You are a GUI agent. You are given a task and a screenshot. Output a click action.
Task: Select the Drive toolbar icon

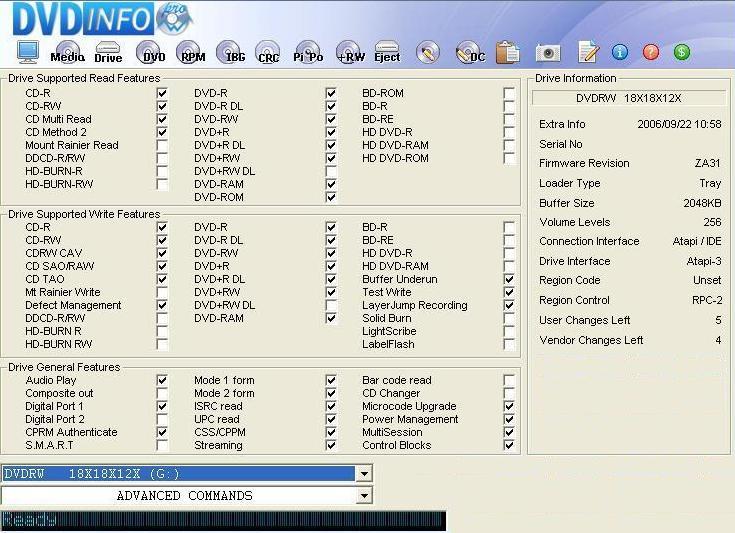coord(108,52)
